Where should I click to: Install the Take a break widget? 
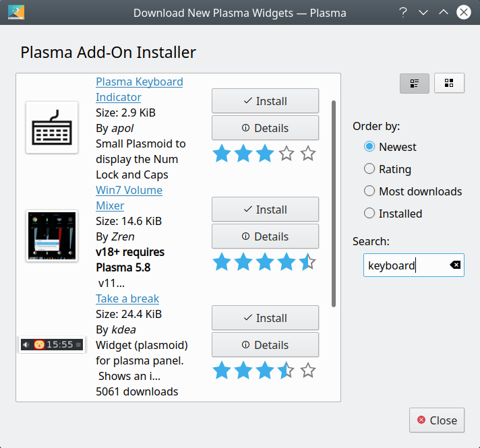265,318
